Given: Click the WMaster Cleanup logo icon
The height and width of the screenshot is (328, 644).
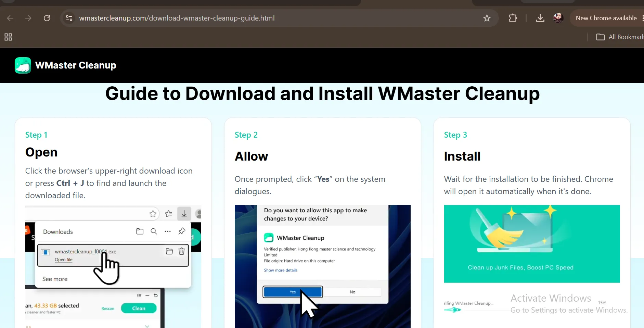Looking at the screenshot, I should pos(23,65).
